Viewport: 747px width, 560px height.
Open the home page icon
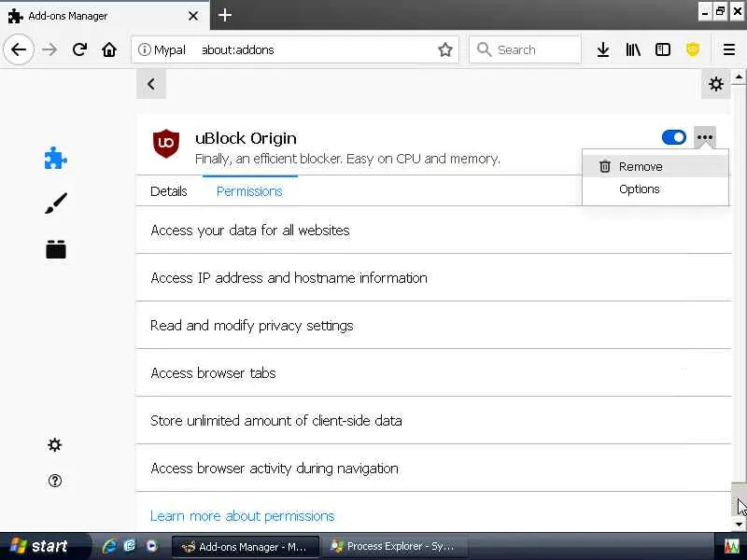109,49
